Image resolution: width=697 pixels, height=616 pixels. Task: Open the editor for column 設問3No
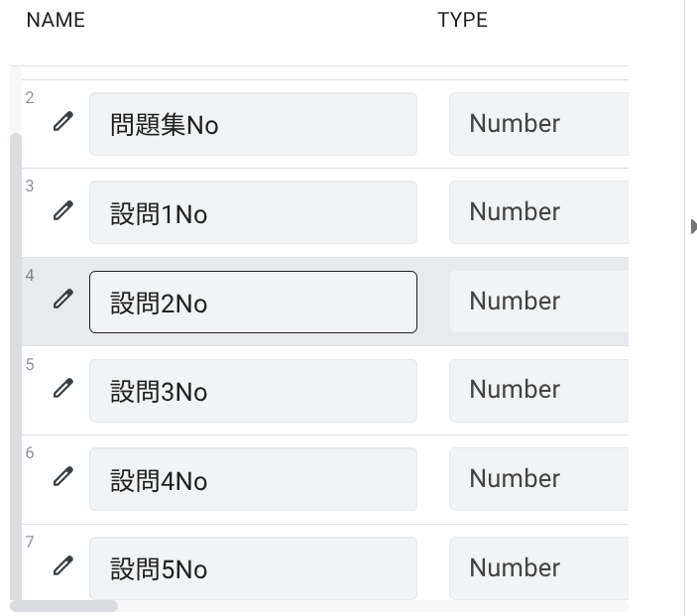(62, 389)
